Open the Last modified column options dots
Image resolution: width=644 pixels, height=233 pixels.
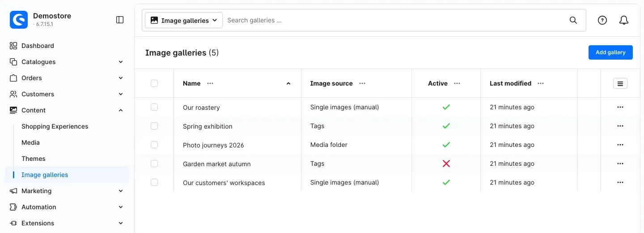[541, 83]
